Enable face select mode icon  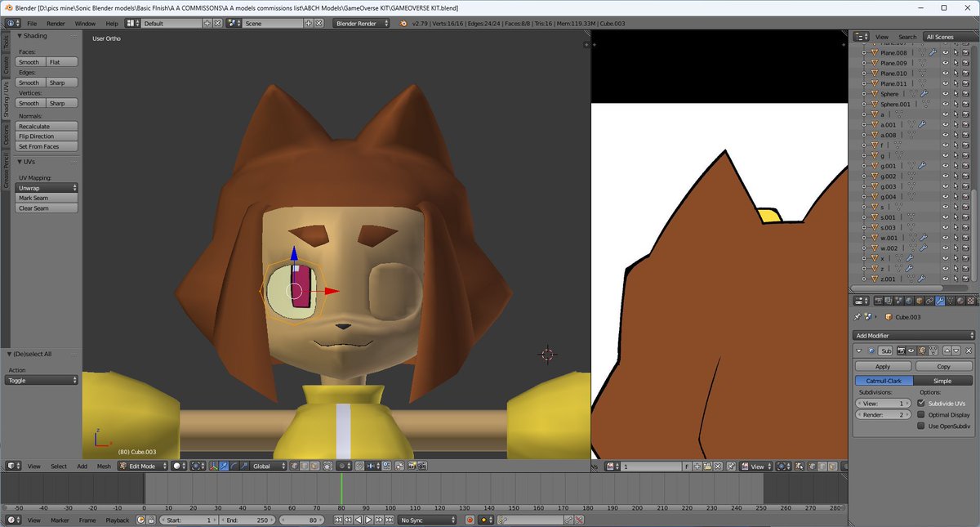[x=314, y=466]
